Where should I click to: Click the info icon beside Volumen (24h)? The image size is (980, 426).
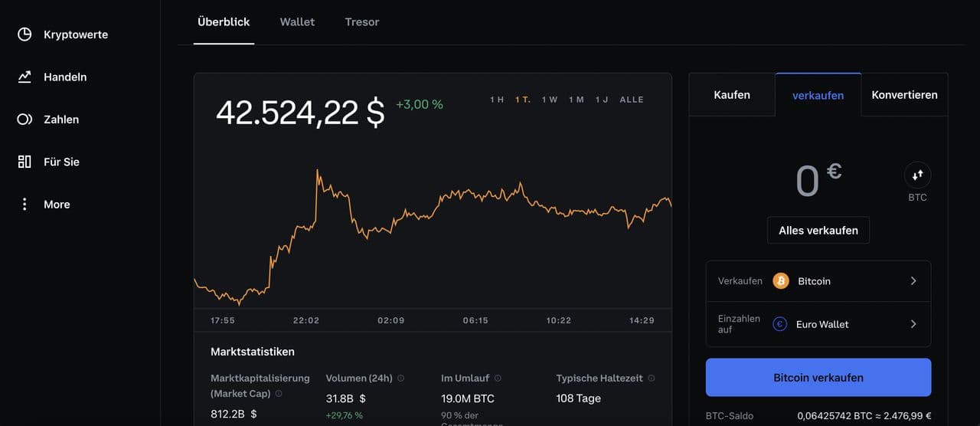point(400,378)
